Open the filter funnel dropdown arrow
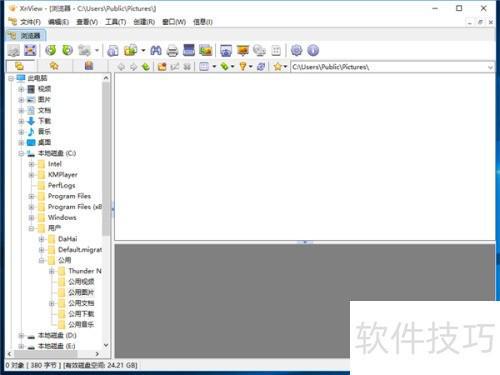The image size is (500, 375). coord(251,67)
